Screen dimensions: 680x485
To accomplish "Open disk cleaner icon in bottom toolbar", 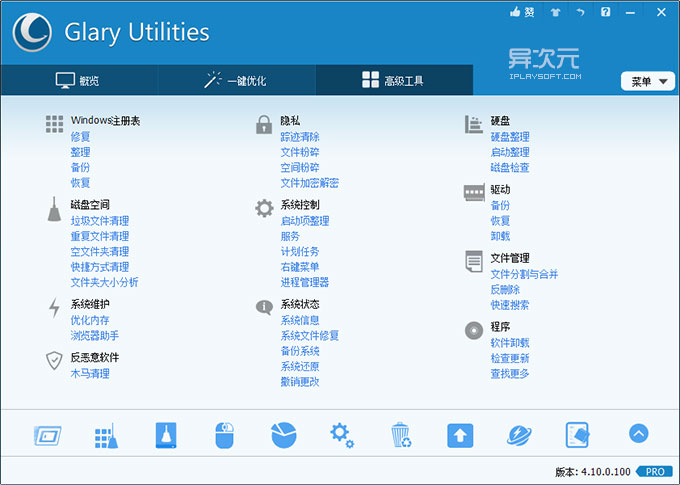I will click(x=166, y=435).
